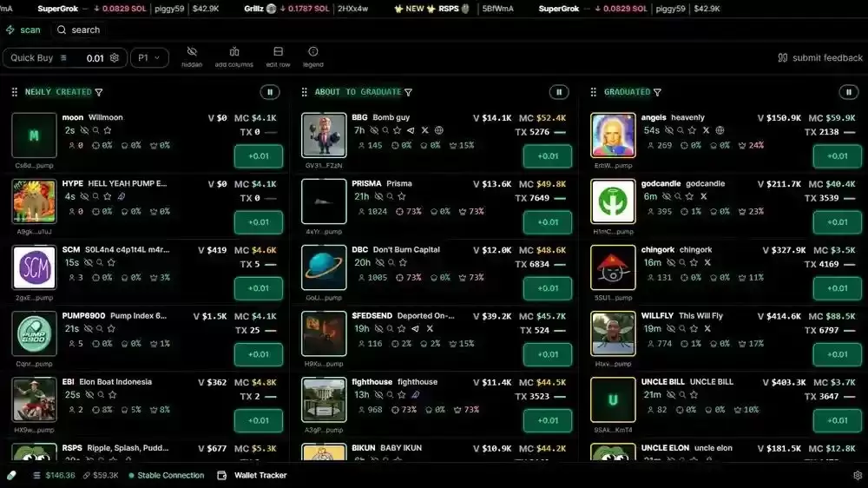The width and height of the screenshot is (868, 488).
Task: Open Quick Buy settings gear
Action: click(x=115, y=58)
